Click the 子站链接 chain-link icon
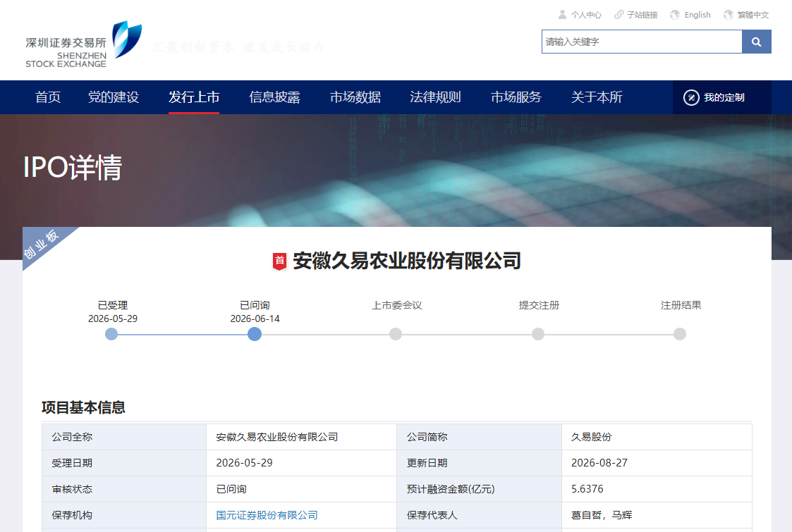Image resolution: width=792 pixels, height=532 pixels. click(619, 15)
